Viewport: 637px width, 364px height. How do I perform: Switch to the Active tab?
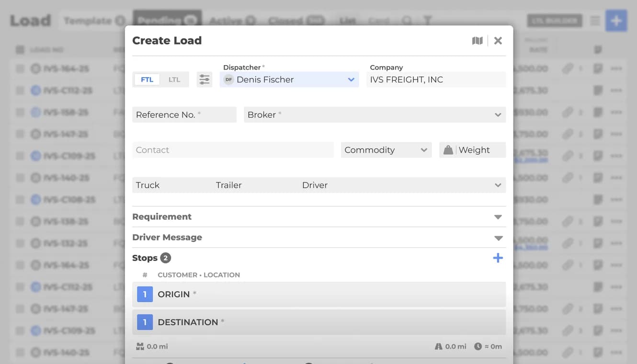(x=232, y=21)
